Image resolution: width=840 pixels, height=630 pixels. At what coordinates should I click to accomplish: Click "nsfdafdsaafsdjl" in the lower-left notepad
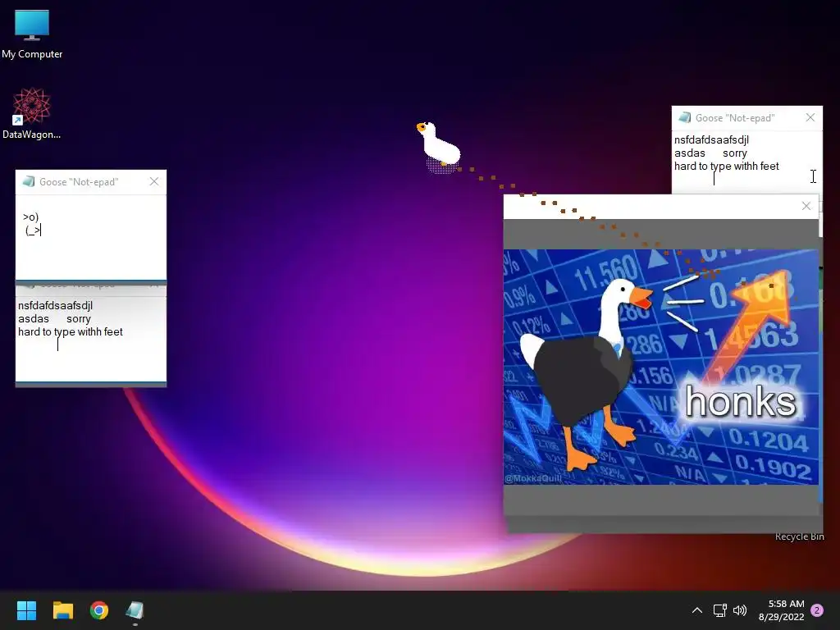click(55, 305)
